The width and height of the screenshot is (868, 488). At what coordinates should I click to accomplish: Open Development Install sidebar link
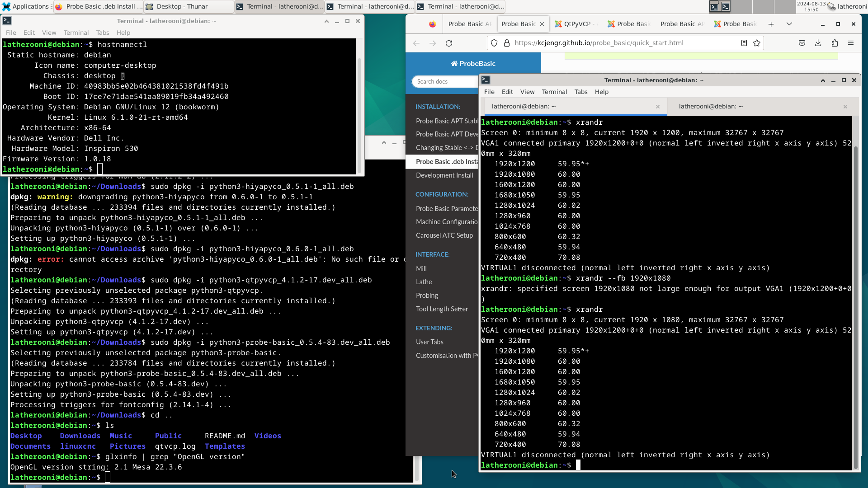[444, 175]
